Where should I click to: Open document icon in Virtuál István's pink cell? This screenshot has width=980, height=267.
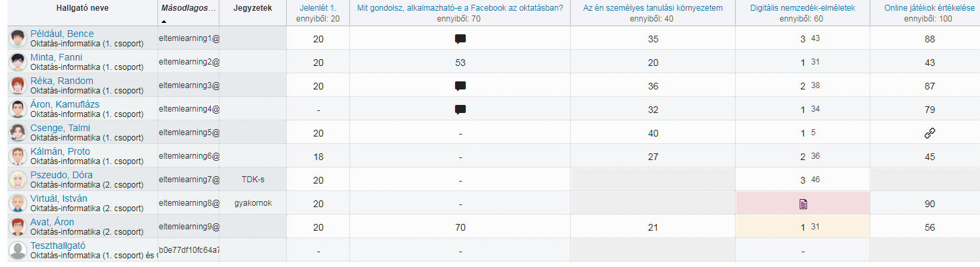point(803,204)
